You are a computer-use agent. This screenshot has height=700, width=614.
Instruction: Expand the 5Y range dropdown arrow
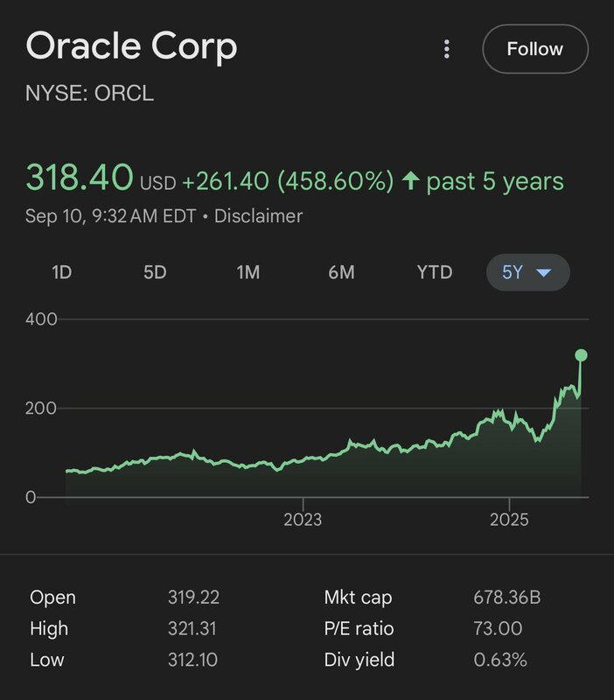(543, 273)
